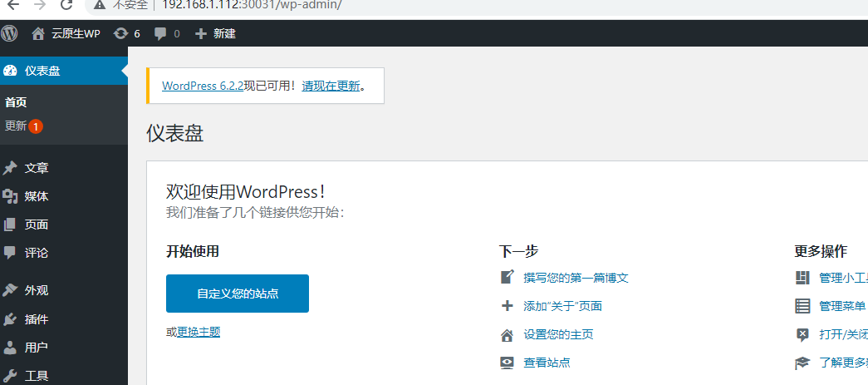Image resolution: width=868 pixels, height=385 pixels.
Task: Click the user icon for 用户
Action: [10, 348]
